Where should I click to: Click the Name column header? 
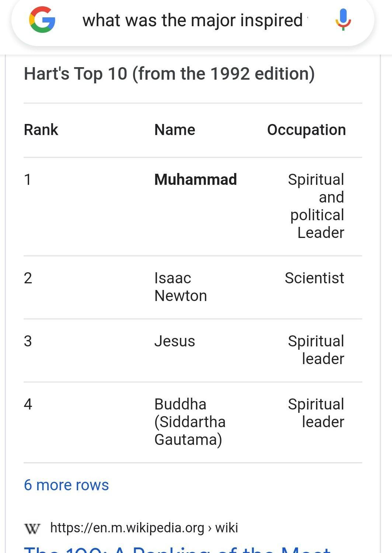coord(175,130)
